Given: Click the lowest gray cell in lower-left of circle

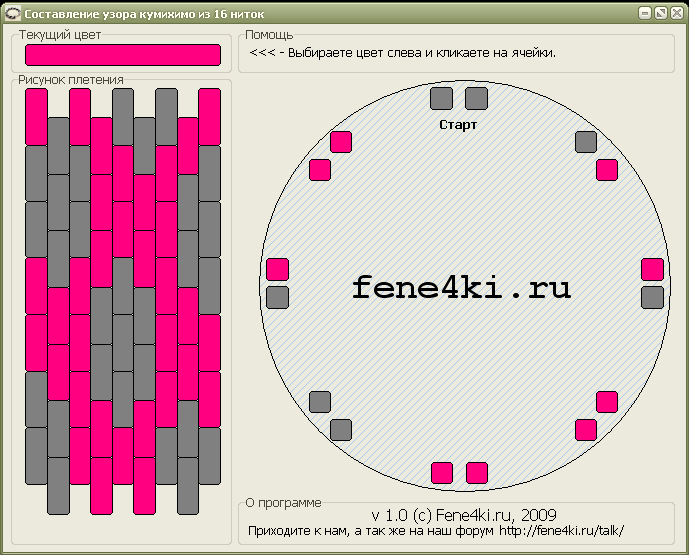Looking at the screenshot, I should pyautogui.click(x=341, y=430).
